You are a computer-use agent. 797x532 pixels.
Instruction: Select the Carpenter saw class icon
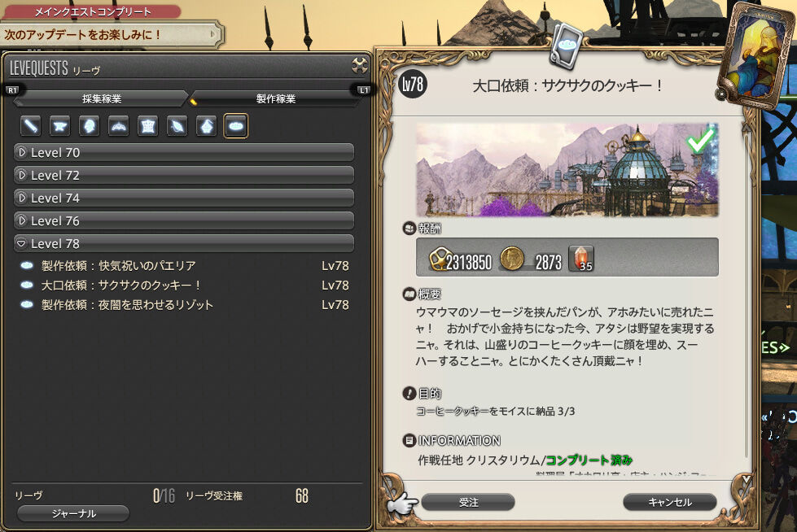coord(30,125)
